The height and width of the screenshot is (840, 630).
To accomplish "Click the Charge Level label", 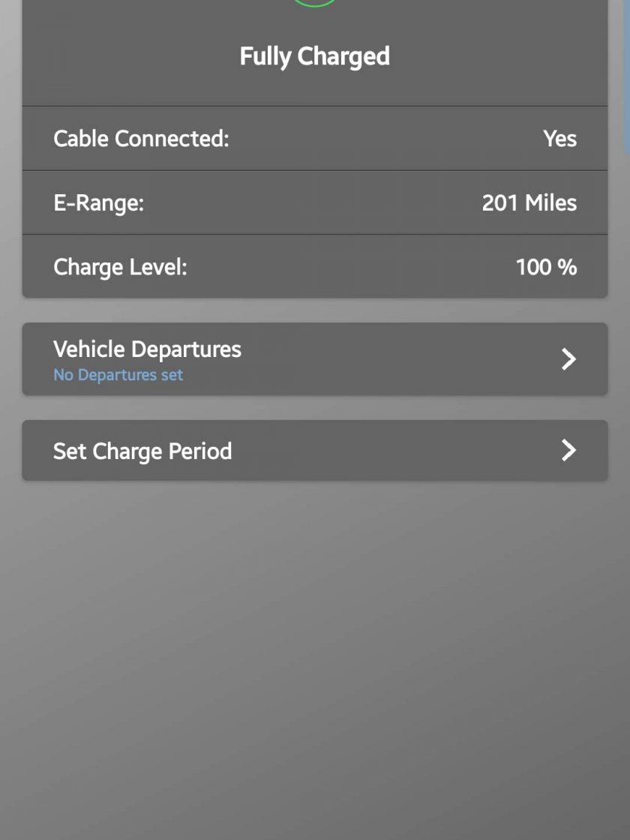I will [x=120, y=267].
